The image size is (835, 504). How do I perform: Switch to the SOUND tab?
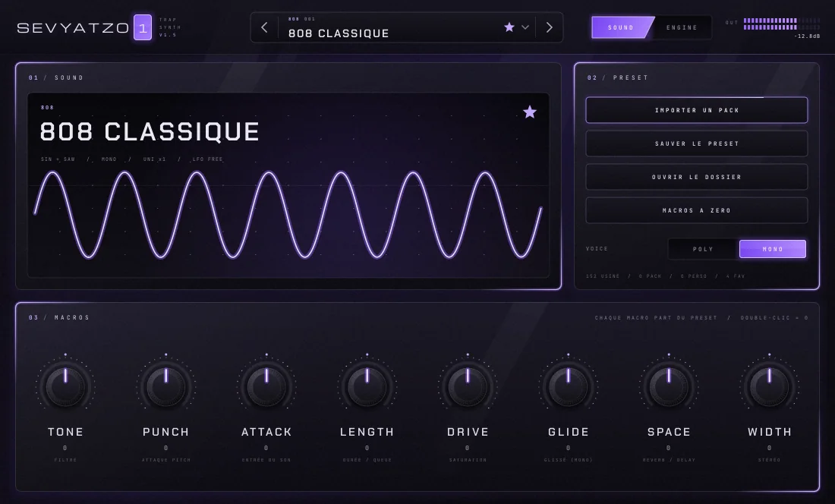click(621, 27)
